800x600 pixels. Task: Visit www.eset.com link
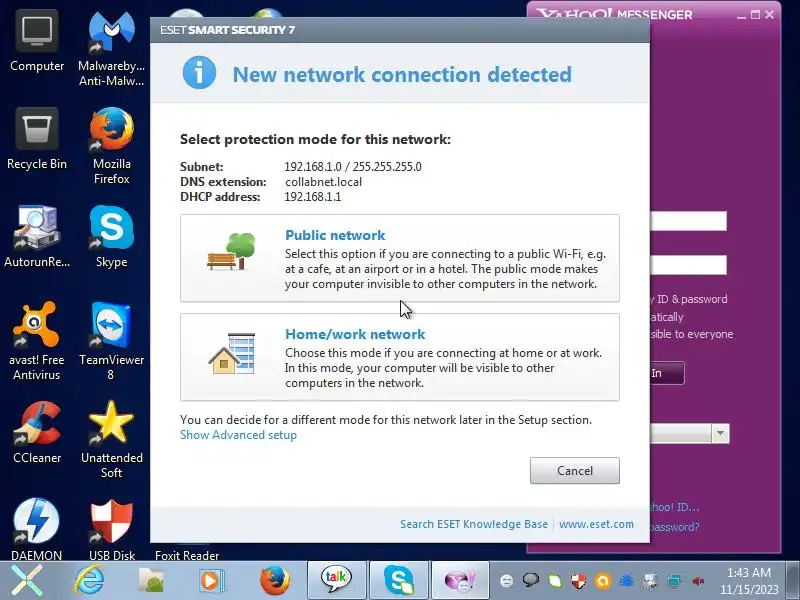coord(596,524)
